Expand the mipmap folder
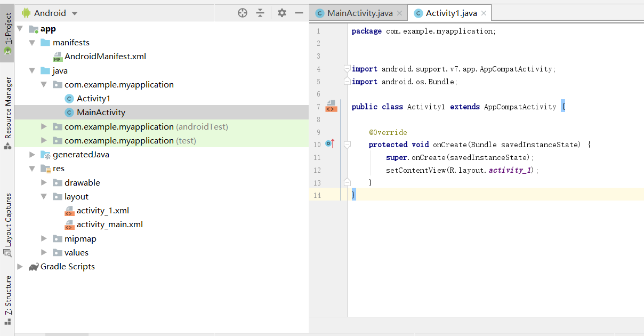Viewport: 644px width, 336px height. tap(44, 238)
